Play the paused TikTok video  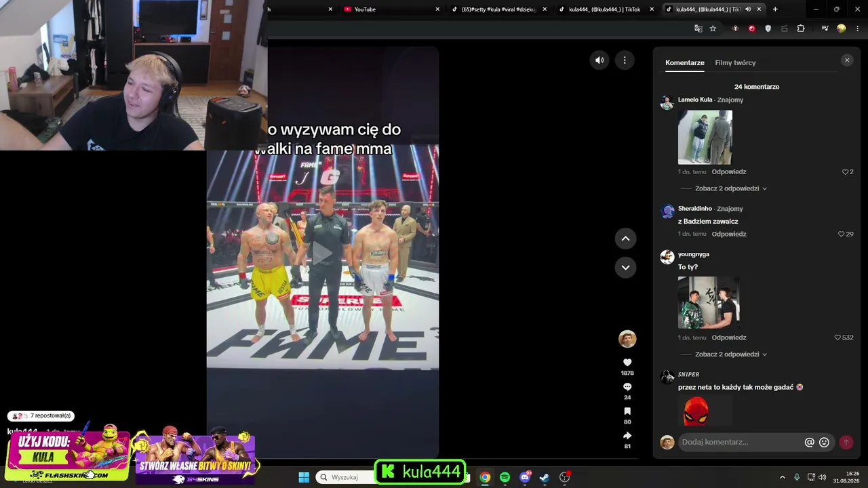click(x=323, y=253)
